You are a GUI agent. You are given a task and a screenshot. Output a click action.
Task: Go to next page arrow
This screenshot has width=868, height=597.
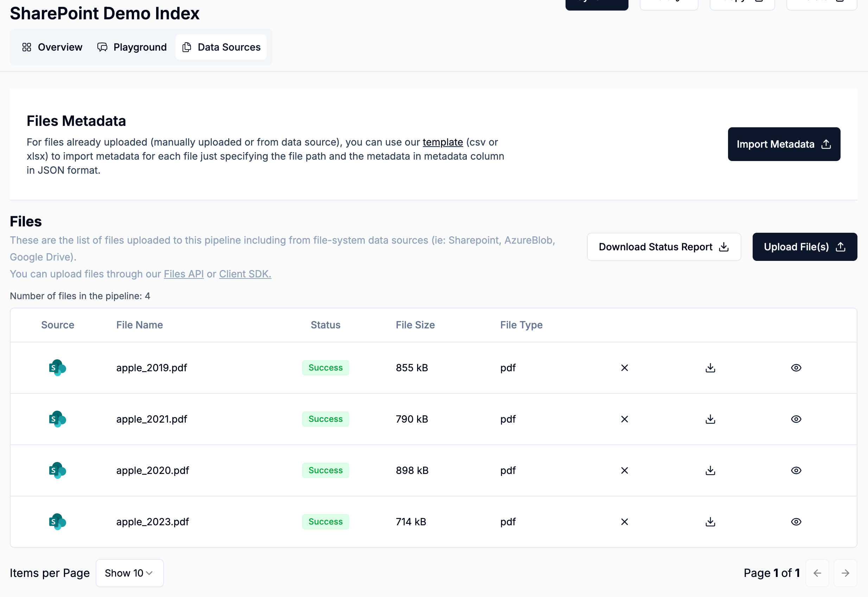point(845,573)
